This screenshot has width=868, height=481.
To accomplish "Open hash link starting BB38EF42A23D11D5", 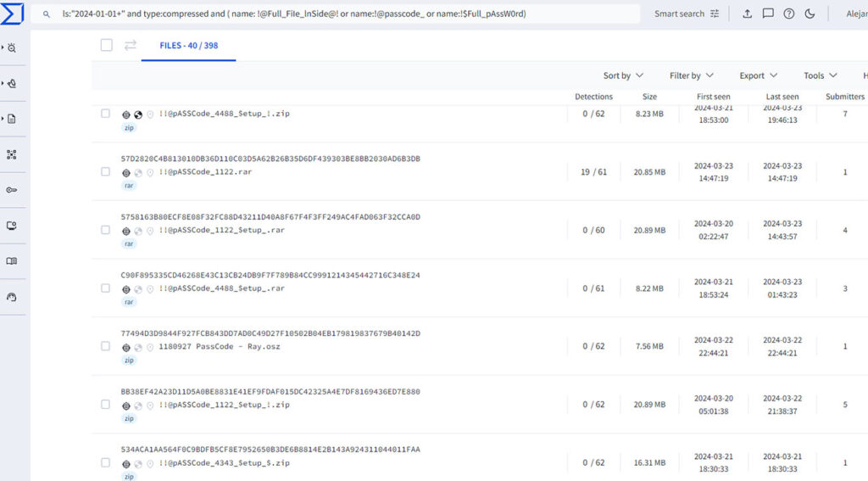I will coord(270,391).
